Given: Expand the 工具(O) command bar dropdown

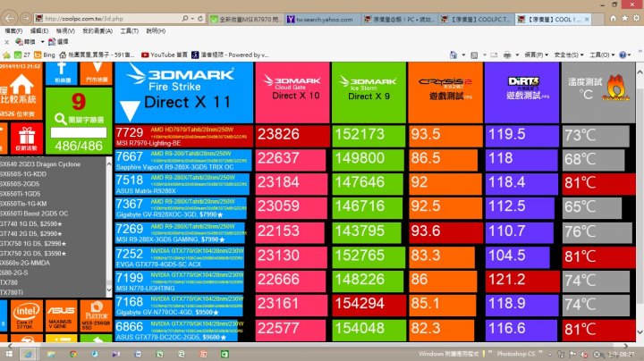Looking at the screenshot, I should pyautogui.click(x=603, y=55).
